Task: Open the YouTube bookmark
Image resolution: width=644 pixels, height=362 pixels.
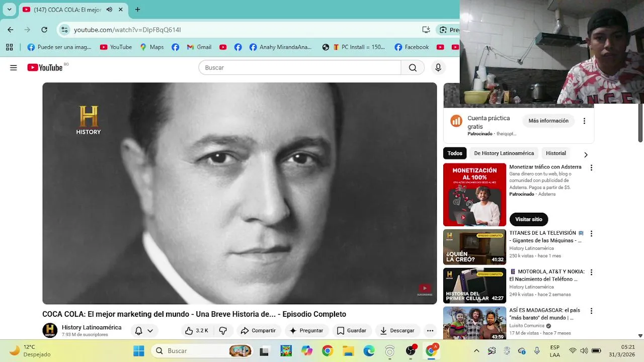Action: tap(116, 47)
